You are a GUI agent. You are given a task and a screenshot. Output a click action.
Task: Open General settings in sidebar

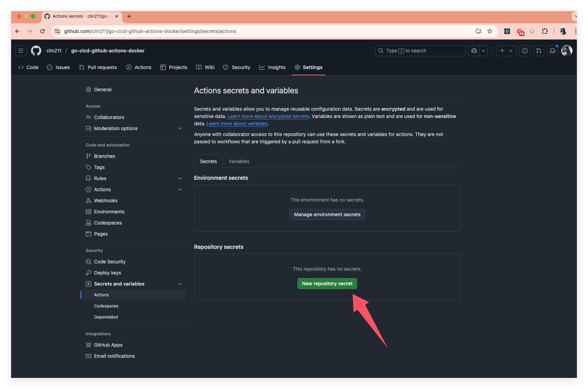[134, 90]
